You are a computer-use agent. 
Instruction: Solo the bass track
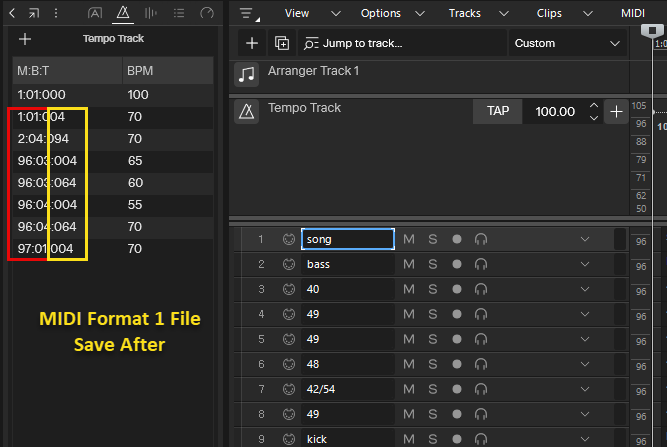pyautogui.click(x=433, y=264)
